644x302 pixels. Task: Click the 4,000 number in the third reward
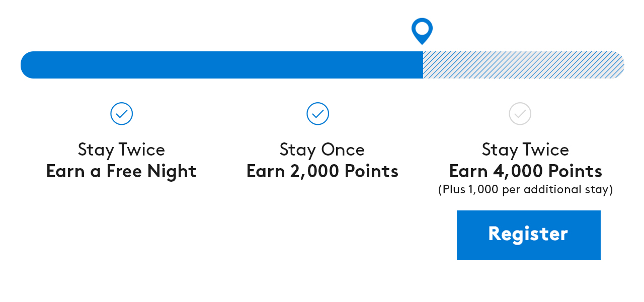[x=513, y=172]
